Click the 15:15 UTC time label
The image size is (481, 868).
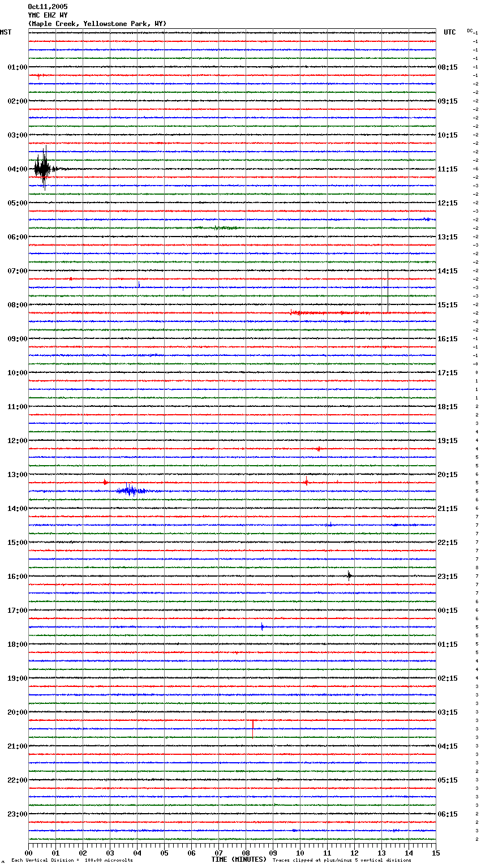click(x=448, y=305)
